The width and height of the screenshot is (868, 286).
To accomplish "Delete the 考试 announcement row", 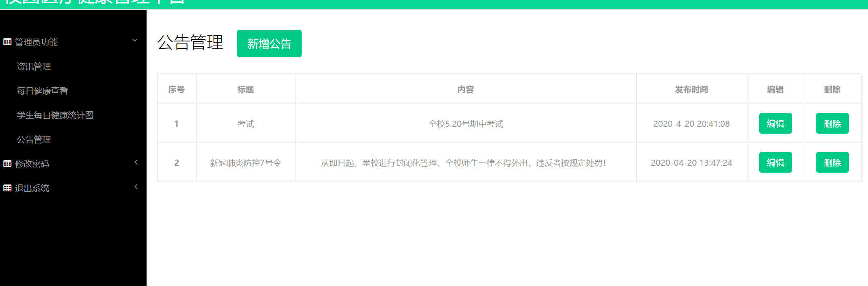I will pyautogui.click(x=832, y=123).
